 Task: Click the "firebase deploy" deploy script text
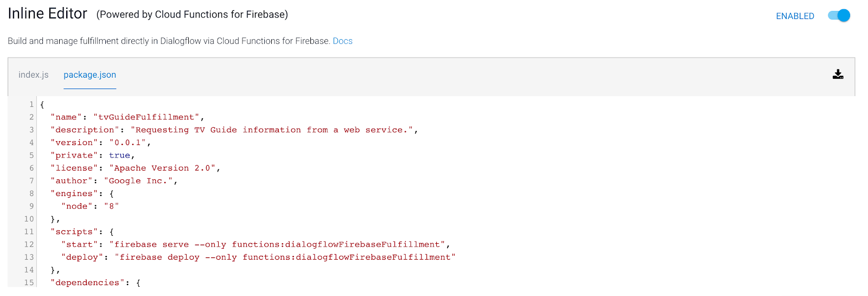click(x=159, y=257)
